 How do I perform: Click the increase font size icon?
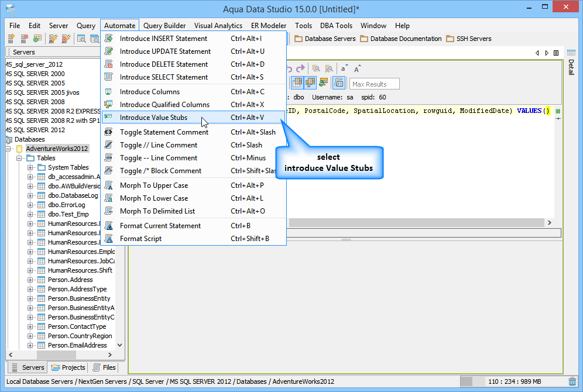tap(357, 68)
